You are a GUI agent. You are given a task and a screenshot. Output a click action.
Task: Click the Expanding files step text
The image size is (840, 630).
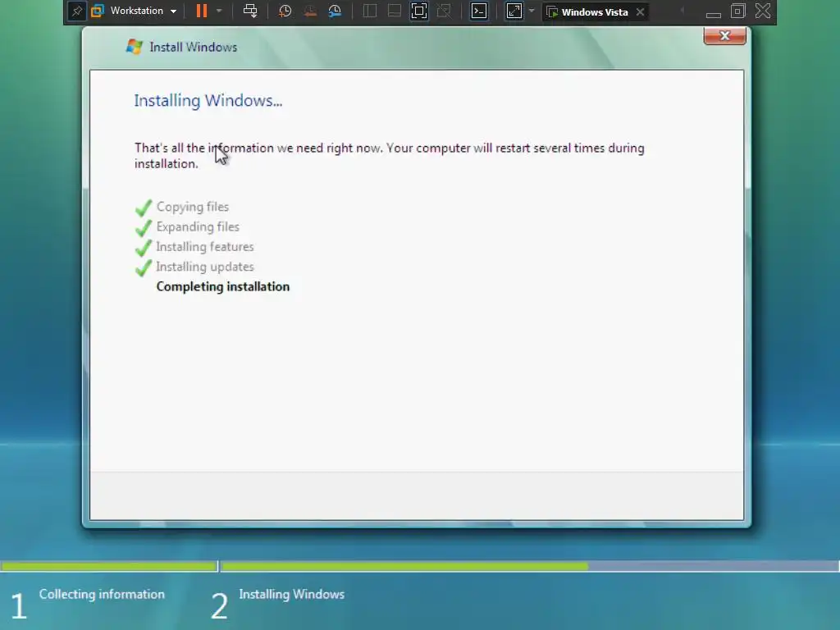point(198,227)
